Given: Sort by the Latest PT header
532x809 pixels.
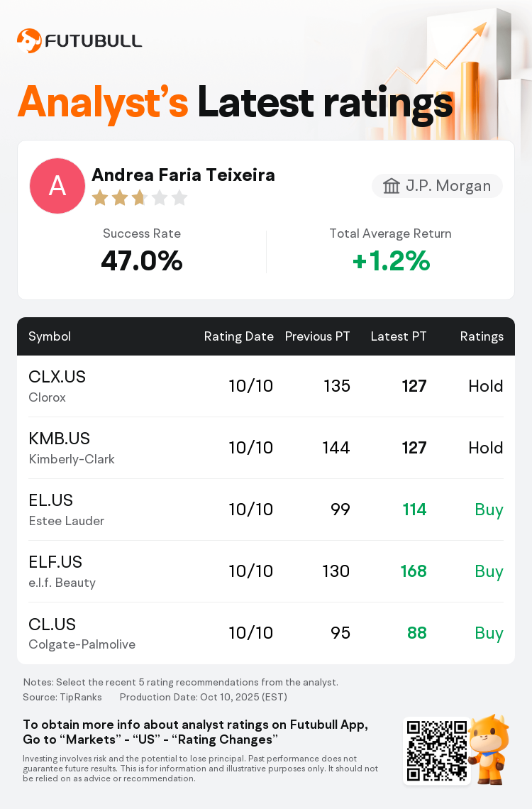Looking at the screenshot, I should pos(399,336).
